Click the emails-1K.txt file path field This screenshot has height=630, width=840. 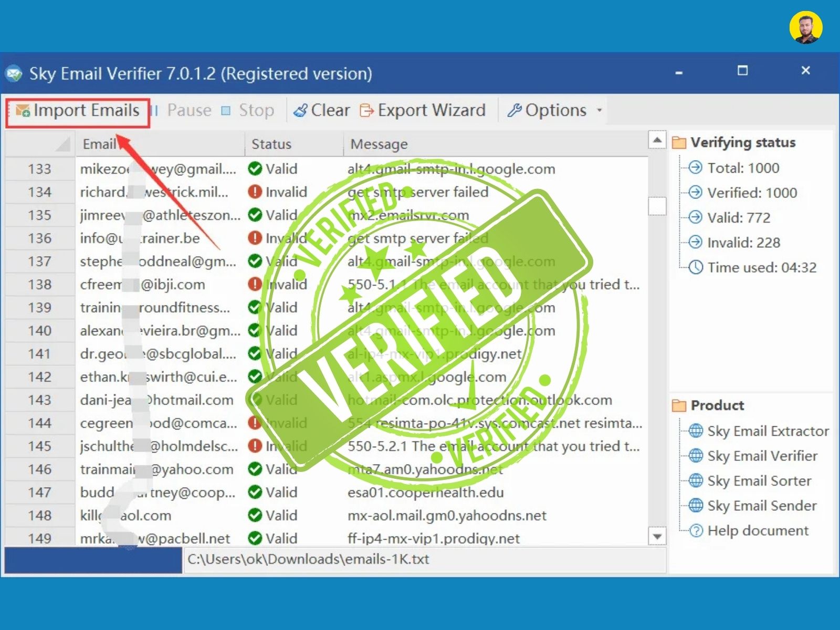coord(307,559)
